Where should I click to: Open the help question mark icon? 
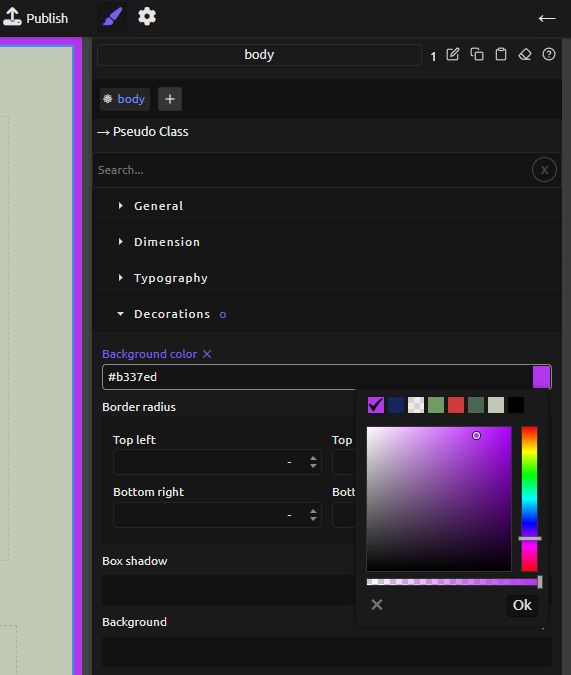pyautogui.click(x=549, y=55)
